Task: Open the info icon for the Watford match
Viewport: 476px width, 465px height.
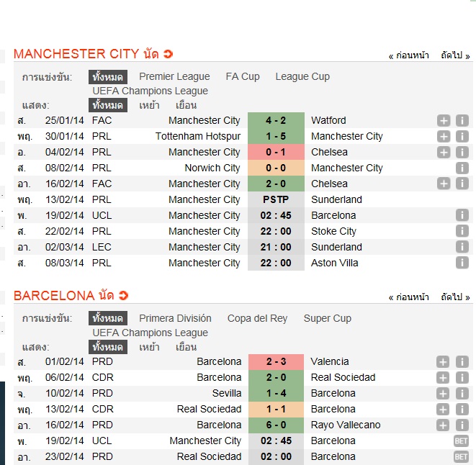Action: coord(462,121)
